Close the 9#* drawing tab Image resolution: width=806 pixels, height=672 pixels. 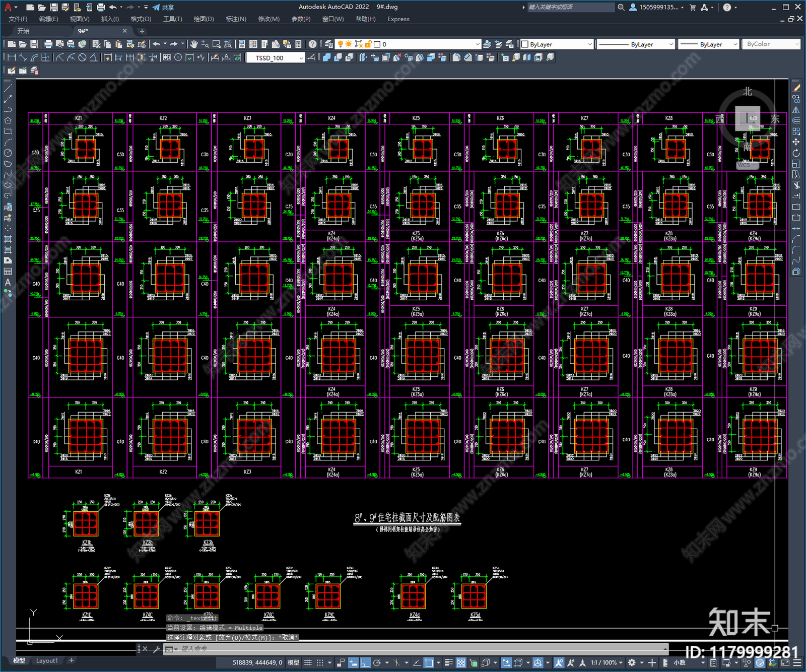125,31
